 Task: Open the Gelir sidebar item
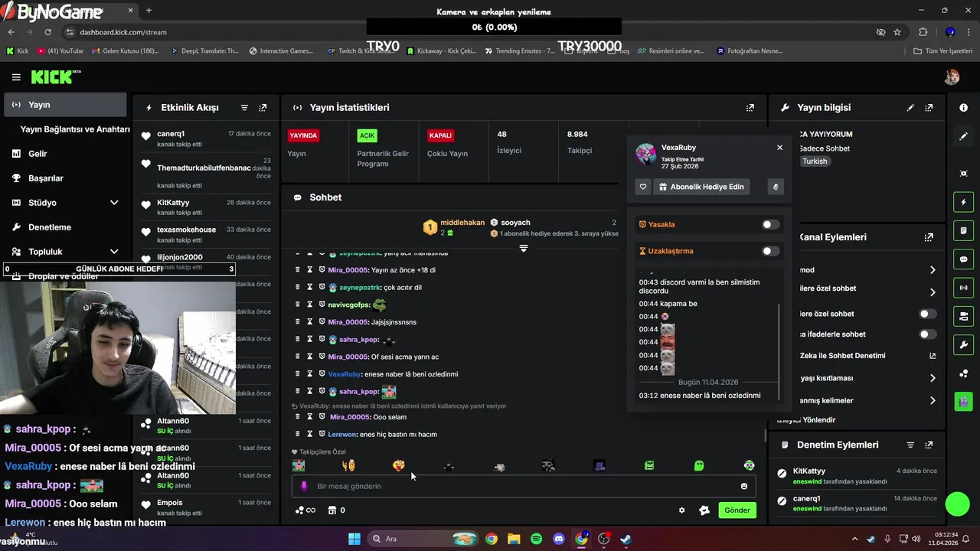[x=65, y=154]
